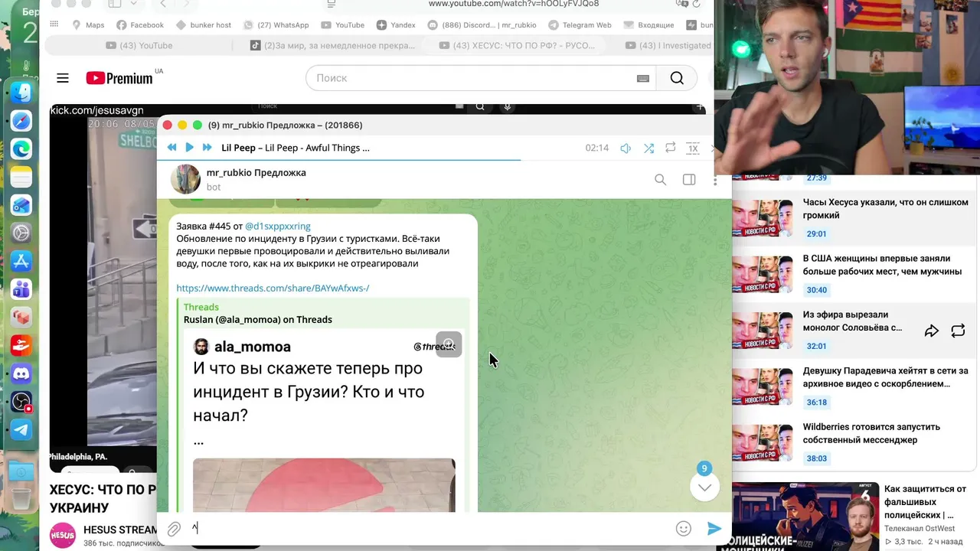Open the YouTube on-screen keyboard
Viewport: 980px width, 551px height.
(643, 78)
